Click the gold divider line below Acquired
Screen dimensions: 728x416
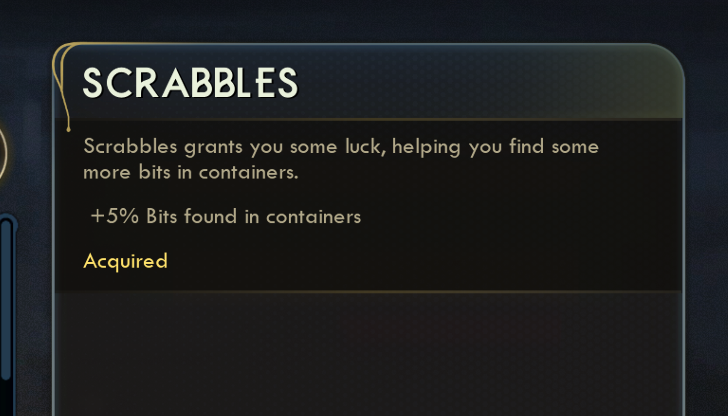pyautogui.click(x=368, y=291)
